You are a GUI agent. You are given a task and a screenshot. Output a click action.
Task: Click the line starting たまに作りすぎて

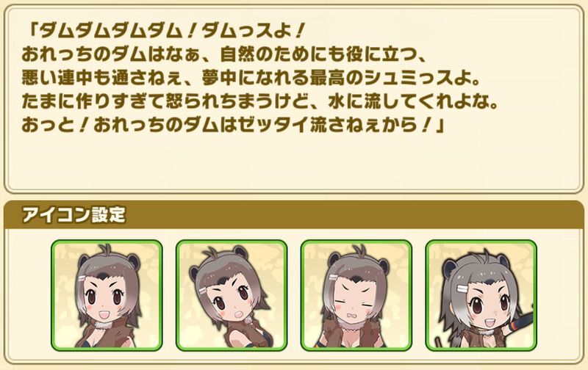(260, 102)
